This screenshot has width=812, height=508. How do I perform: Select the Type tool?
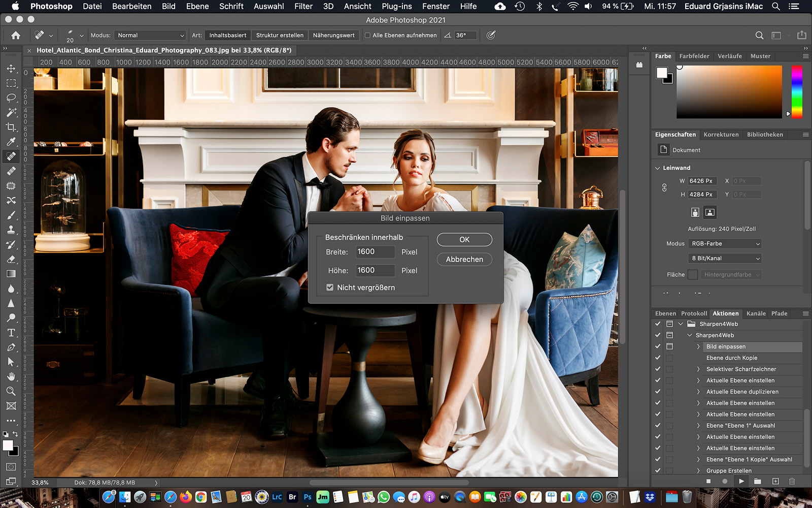pyautogui.click(x=11, y=333)
